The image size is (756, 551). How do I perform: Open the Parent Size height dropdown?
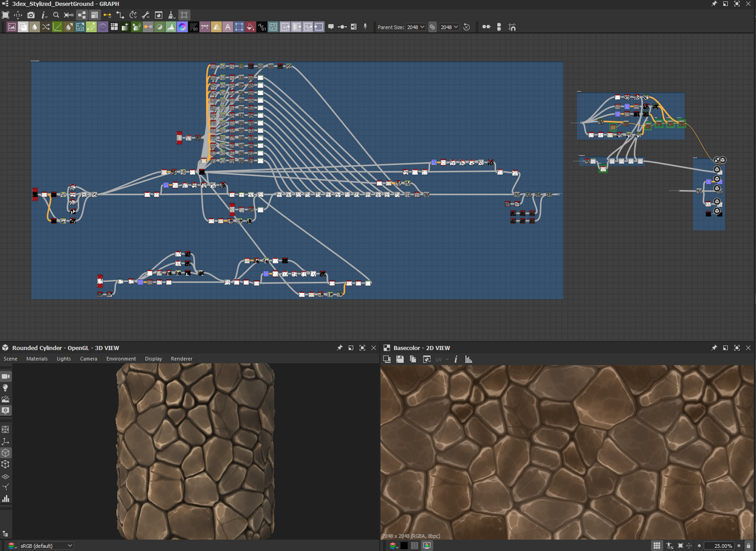point(449,27)
